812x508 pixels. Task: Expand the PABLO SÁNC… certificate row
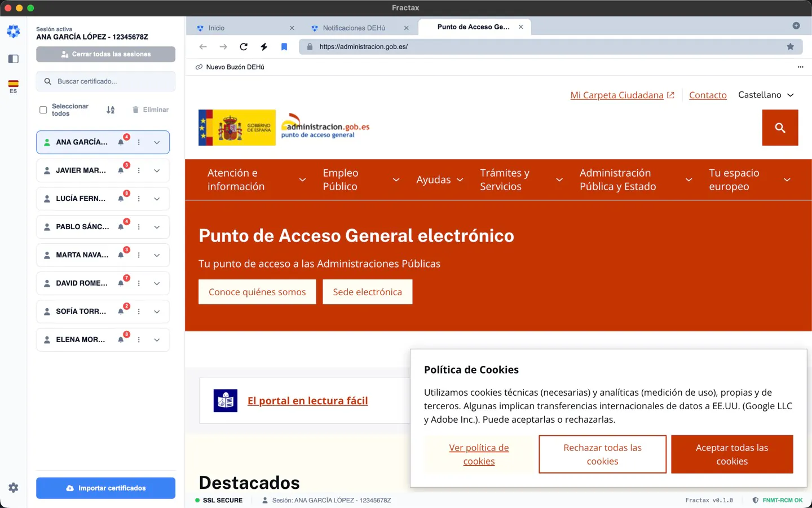(157, 227)
